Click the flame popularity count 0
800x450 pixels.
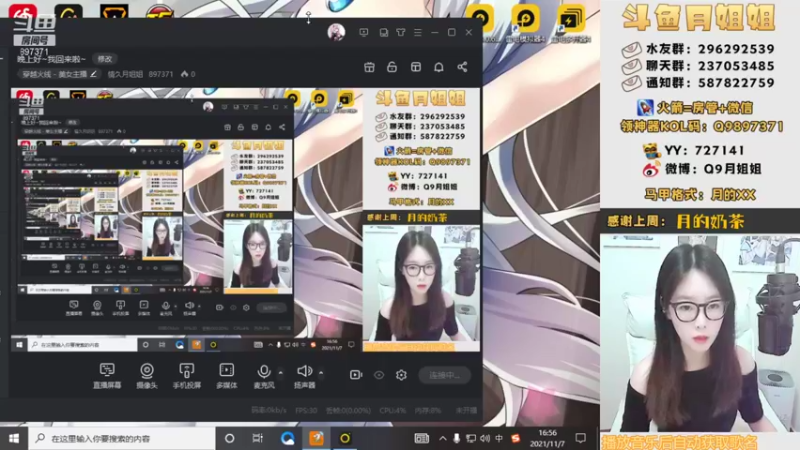(x=188, y=74)
